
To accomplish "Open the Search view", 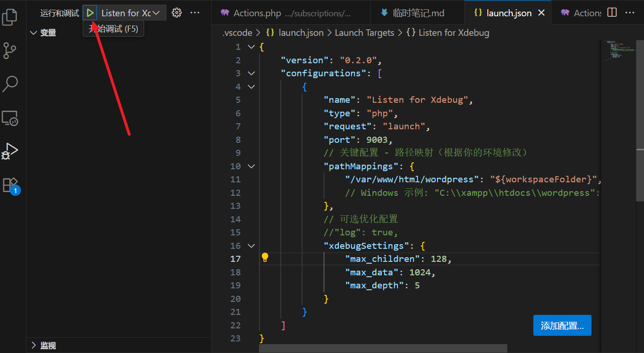I will 10,84.
